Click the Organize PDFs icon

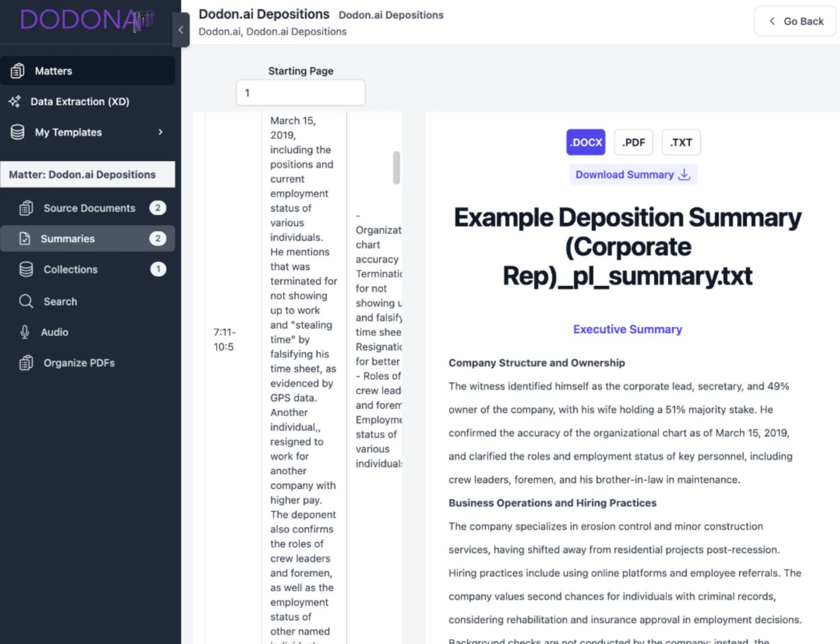click(x=26, y=363)
